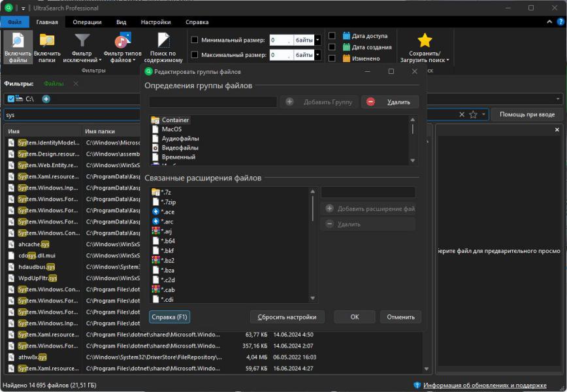Click the blue plus icon next to C:\
The height and width of the screenshot is (392, 567).
pyautogui.click(x=46, y=99)
